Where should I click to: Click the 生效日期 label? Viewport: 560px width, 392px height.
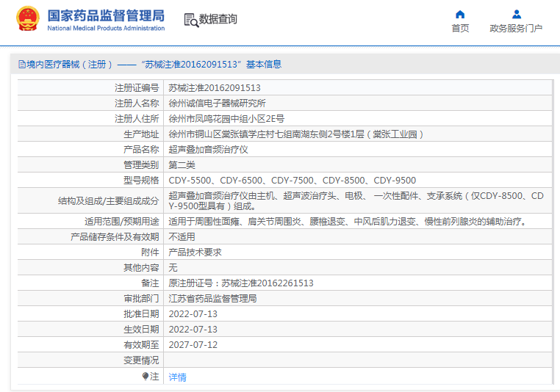[x=141, y=329]
